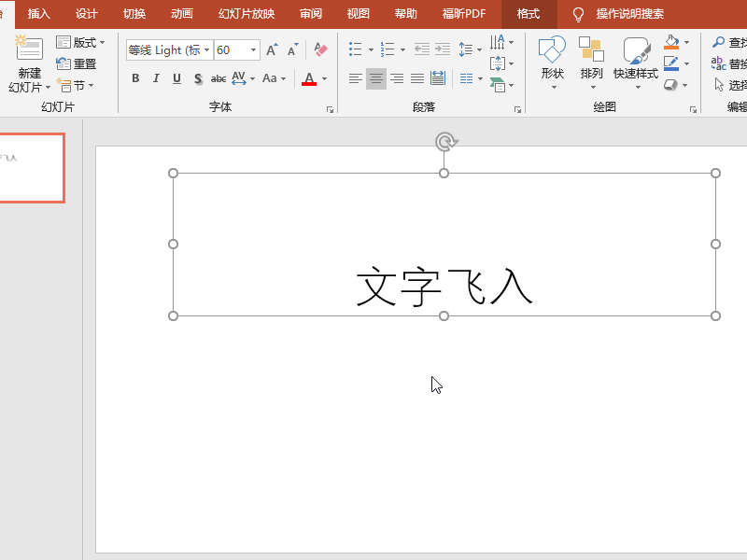Open the line spacing menu
The image size is (747, 560).
[x=470, y=49]
